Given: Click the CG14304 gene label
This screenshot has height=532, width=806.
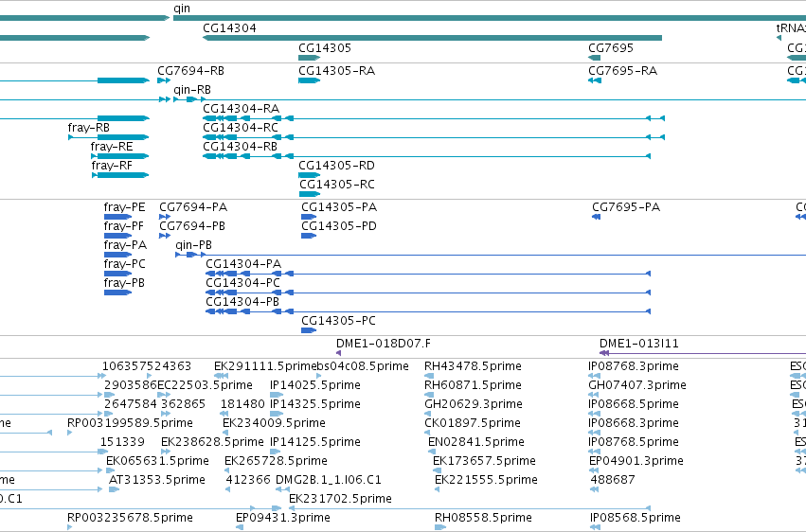Looking at the screenshot, I should [229, 28].
